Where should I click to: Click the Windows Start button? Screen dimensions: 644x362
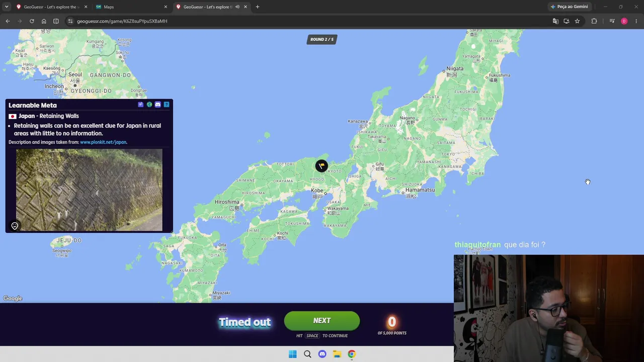click(293, 354)
